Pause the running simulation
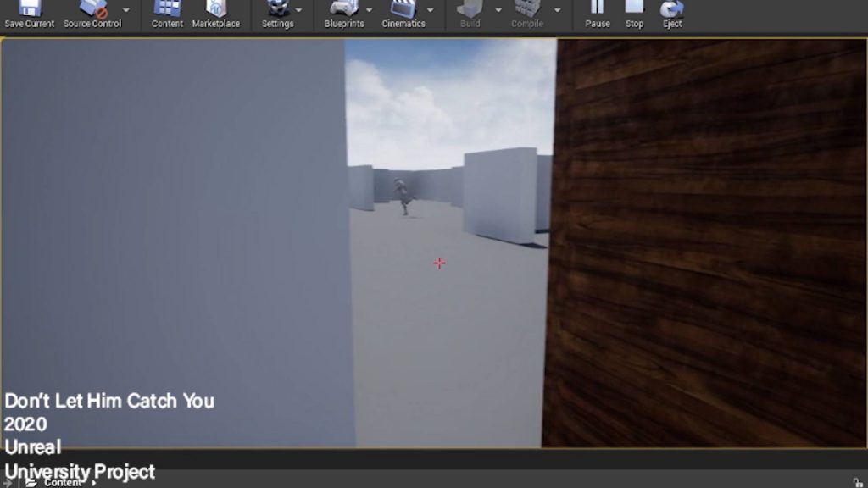 [x=598, y=15]
